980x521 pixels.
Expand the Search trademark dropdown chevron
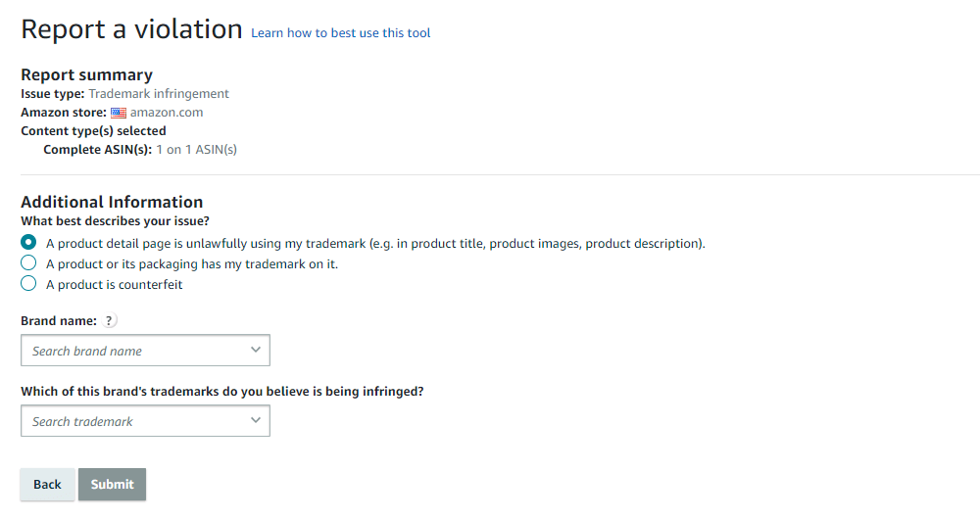(x=256, y=420)
